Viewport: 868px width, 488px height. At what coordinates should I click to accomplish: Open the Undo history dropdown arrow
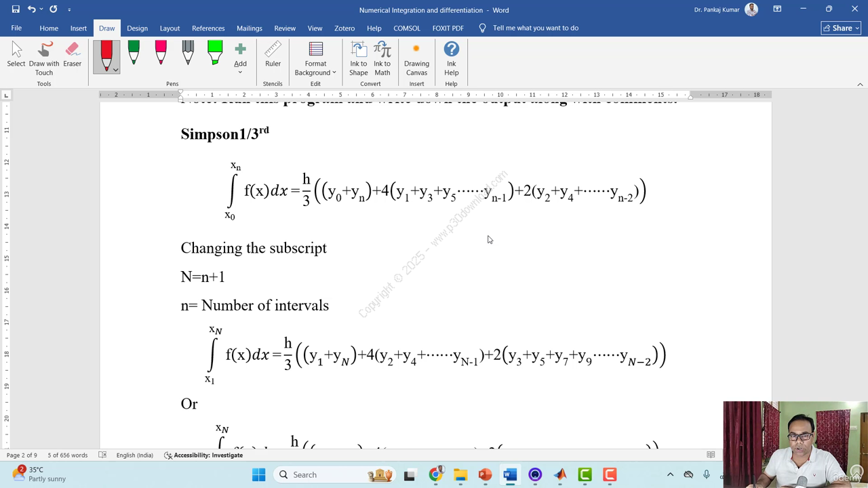tap(41, 9)
